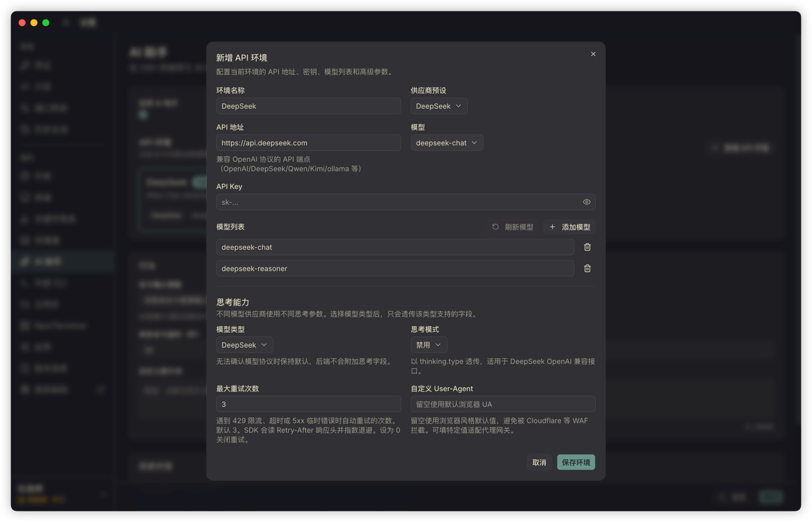812x522 pixels.
Task: Edit the deepseek-reasoner model list entry
Action: pyautogui.click(x=395, y=269)
